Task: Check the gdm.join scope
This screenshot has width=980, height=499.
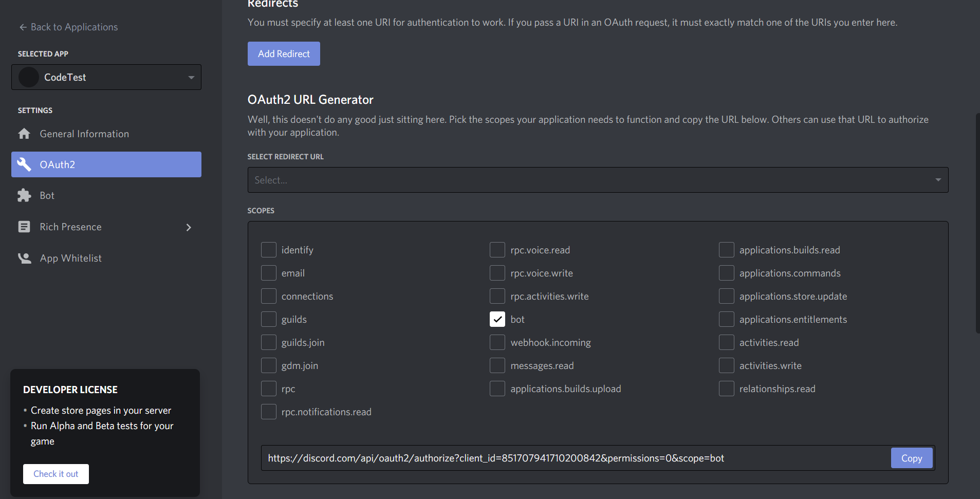Action: tap(269, 365)
